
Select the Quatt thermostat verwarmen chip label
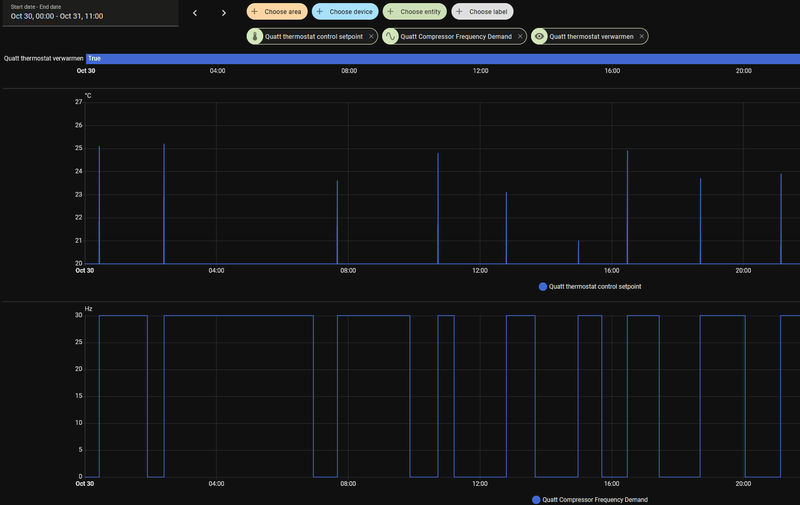591,36
